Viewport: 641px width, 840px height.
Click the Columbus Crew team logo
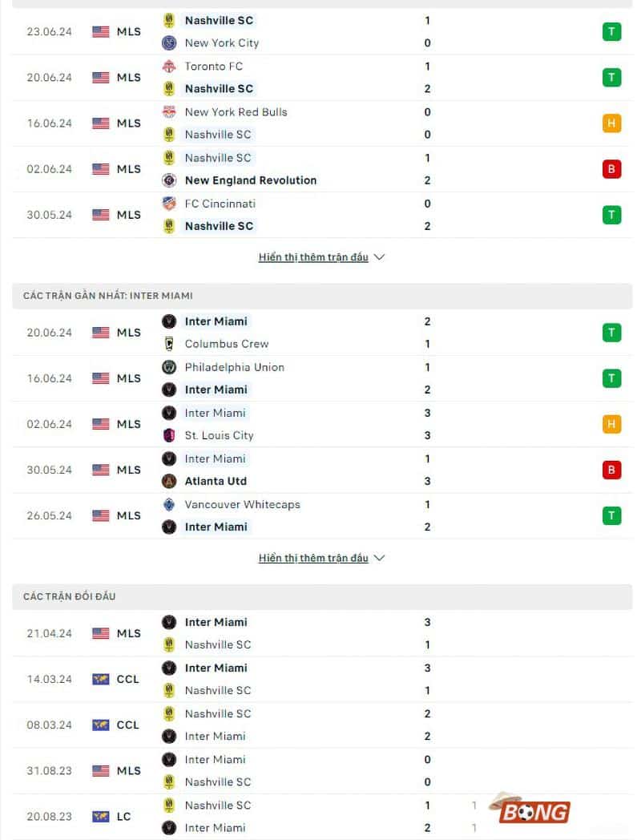point(168,344)
